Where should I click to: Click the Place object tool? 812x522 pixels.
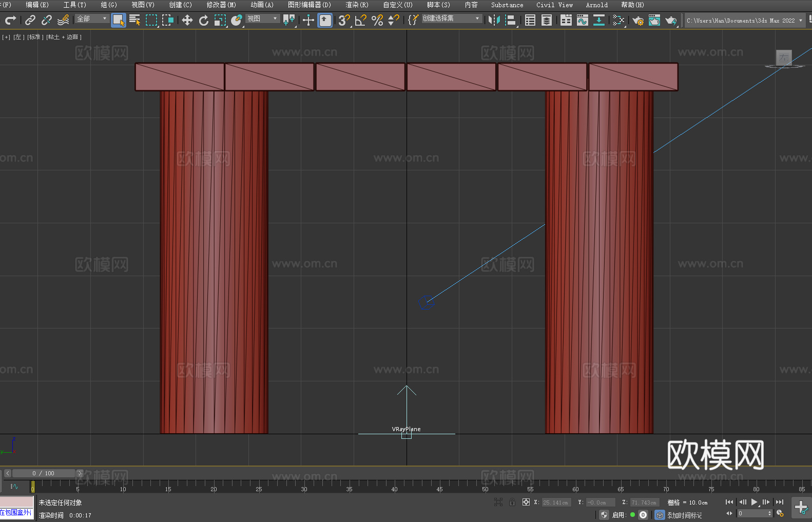tap(237, 20)
